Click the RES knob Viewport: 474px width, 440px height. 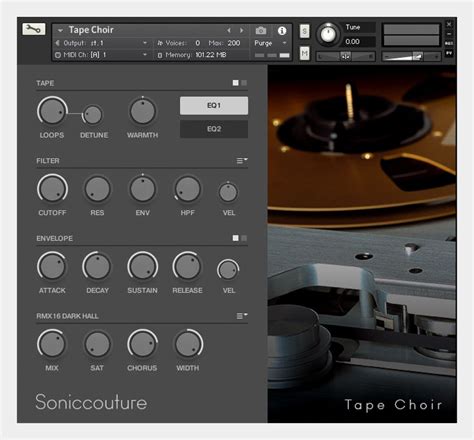97,189
